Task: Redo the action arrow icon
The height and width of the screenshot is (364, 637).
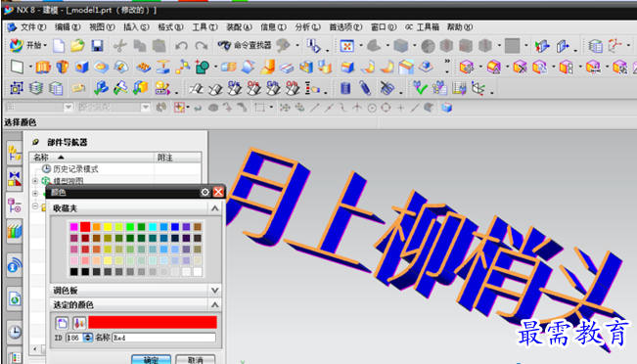Action: click(x=202, y=45)
